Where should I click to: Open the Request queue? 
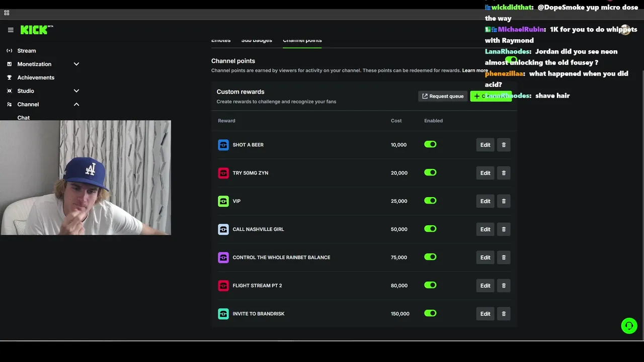click(443, 96)
